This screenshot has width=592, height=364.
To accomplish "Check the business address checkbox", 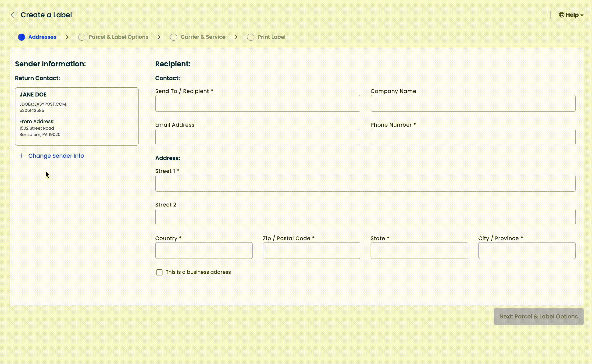I will coord(159,272).
